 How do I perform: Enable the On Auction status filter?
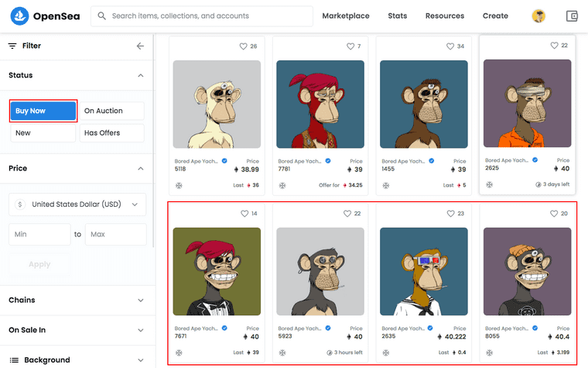(x=111, y=111)
